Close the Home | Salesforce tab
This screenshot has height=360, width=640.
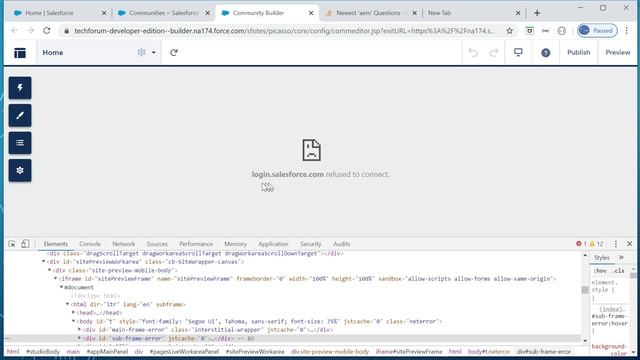click(x=104, y=13)
